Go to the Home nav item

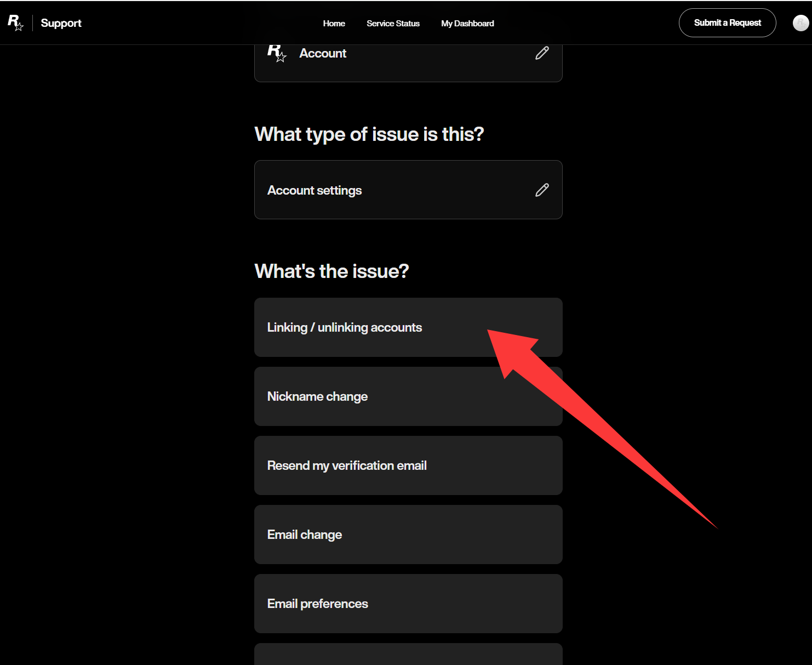(x=334, y=24)
